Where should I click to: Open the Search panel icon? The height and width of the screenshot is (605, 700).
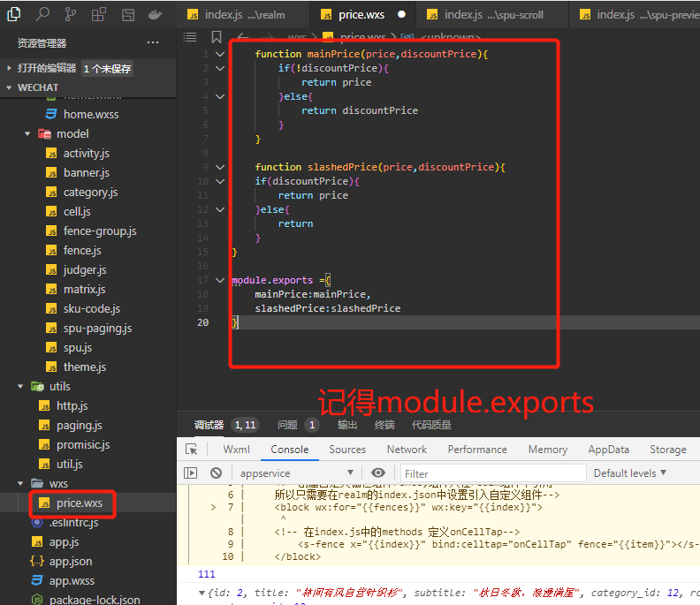click(x=42, y=14)
